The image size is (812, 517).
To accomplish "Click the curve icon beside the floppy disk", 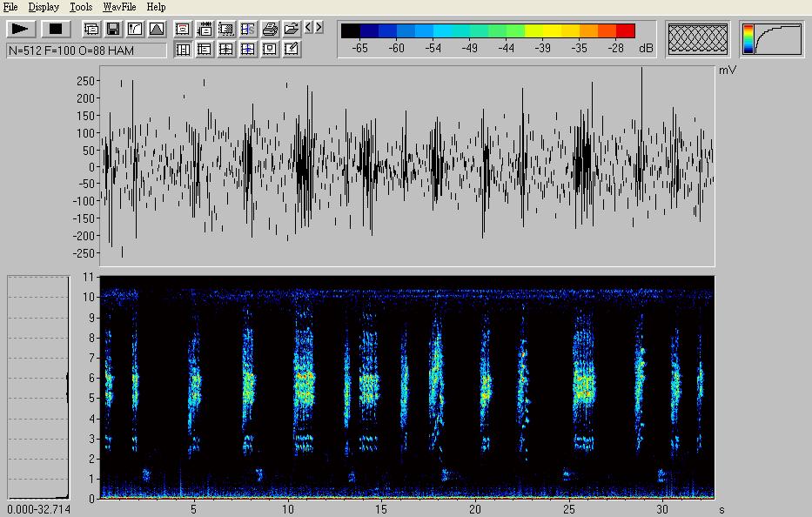I will point(135,29).
